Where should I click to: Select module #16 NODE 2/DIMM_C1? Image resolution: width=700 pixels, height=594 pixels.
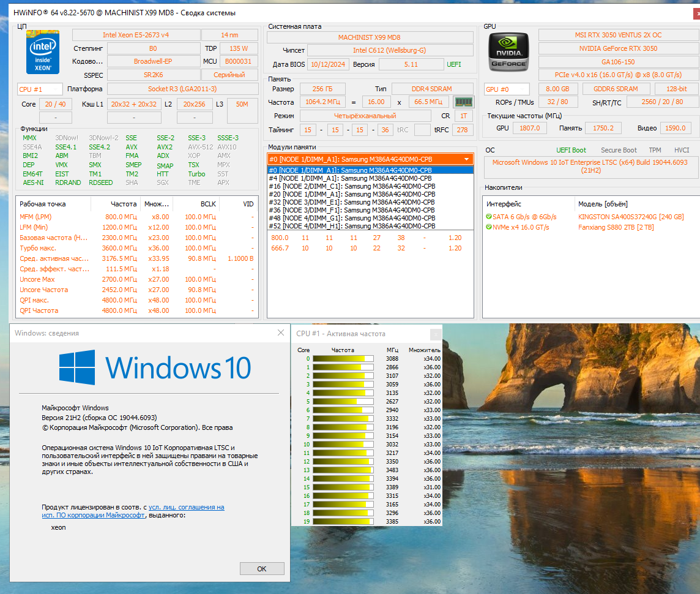click(370, 186)
